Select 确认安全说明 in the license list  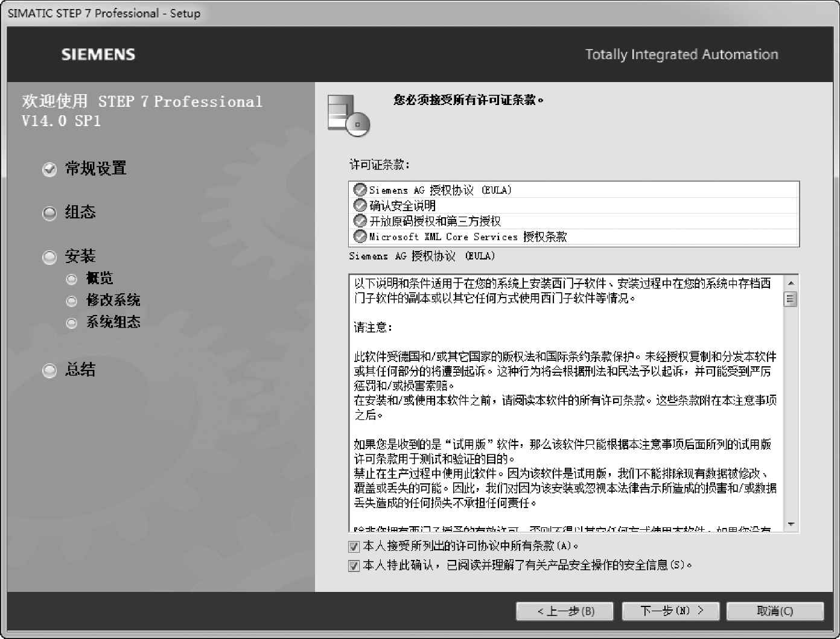[x=574, y=205]
